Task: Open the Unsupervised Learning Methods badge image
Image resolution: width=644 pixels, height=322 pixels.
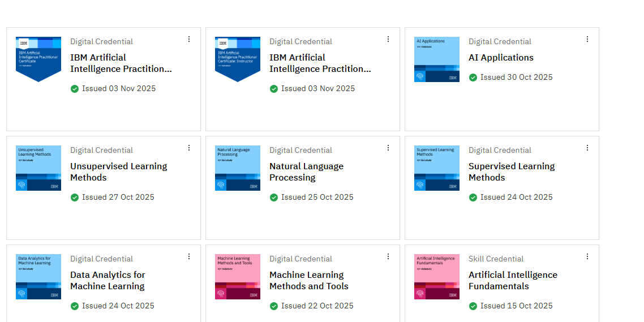Action: click(x=38, y=168)
